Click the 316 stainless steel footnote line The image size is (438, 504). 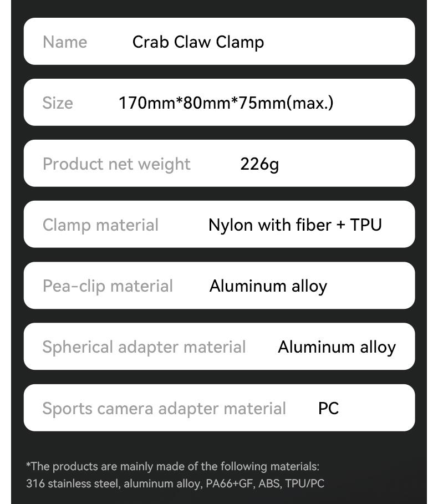(x=175, y=483)
